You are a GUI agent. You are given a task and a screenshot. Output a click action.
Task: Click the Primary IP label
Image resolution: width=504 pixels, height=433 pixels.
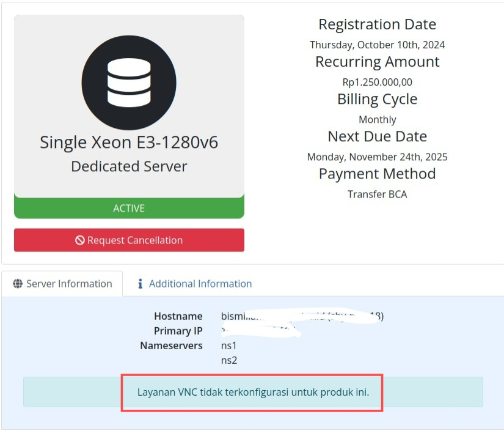[178, 331]
